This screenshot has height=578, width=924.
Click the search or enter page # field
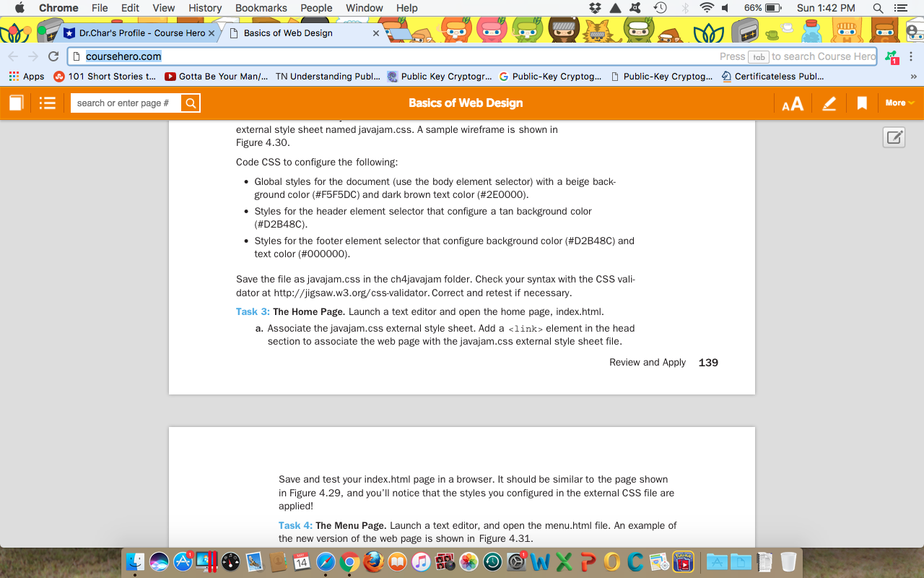[126, 103]
